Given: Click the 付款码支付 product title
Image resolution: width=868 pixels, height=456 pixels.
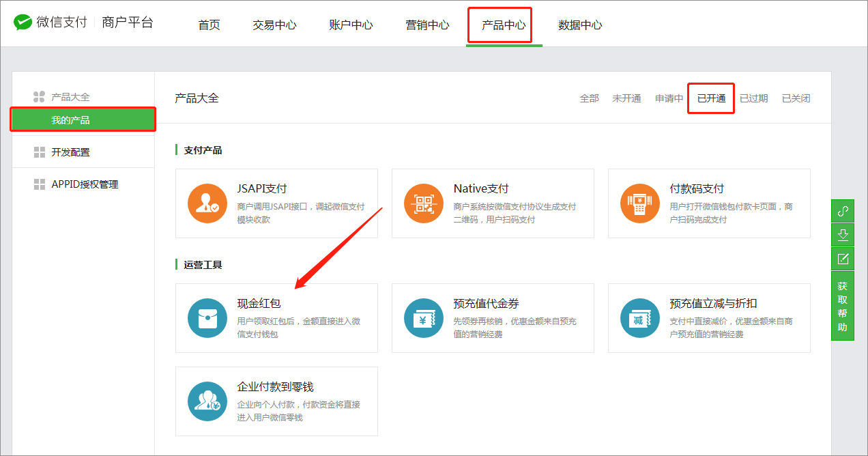Looking at the screenshot, I should tap(697, 189).
